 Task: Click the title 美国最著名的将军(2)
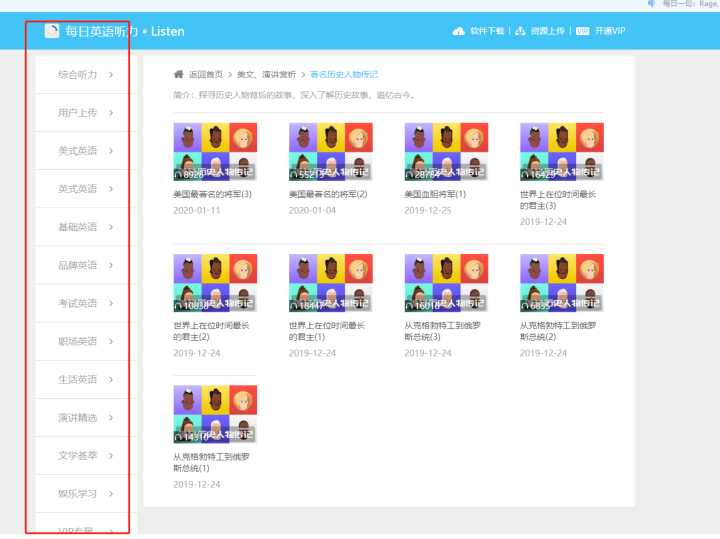[328, 194]
